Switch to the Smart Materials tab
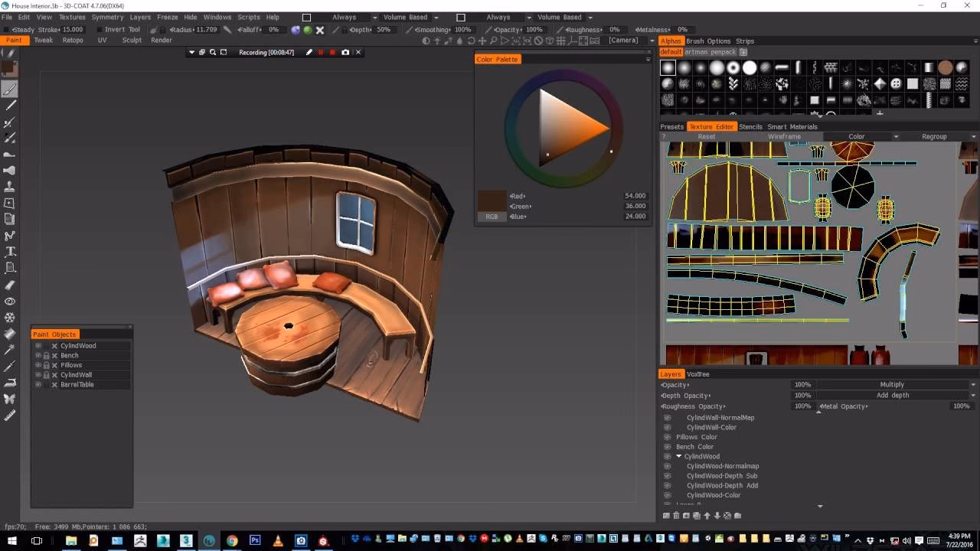 point(792,126)
